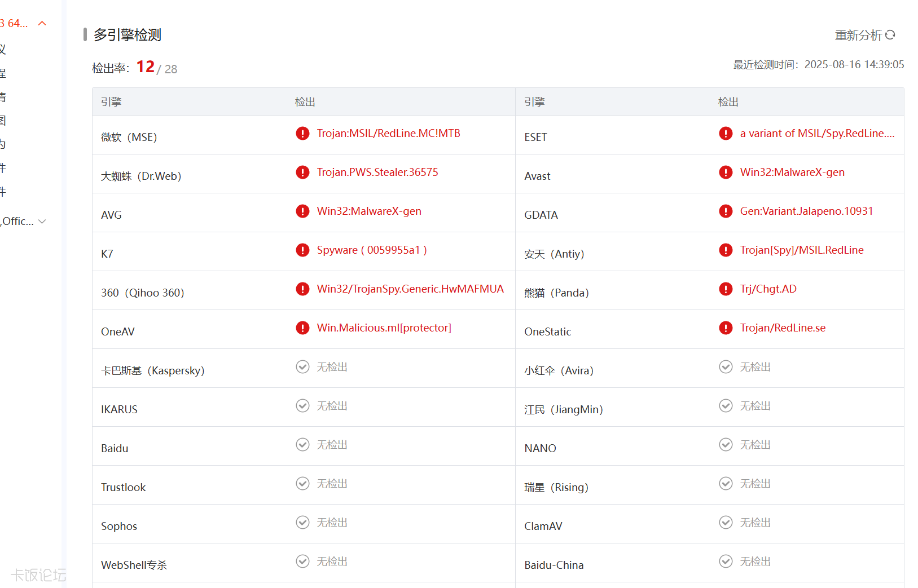Viewport: 918px width, 588px height.
Task: Click alert icon beside Win.Malicious.ml[protector]
Action: pos(302,328)
